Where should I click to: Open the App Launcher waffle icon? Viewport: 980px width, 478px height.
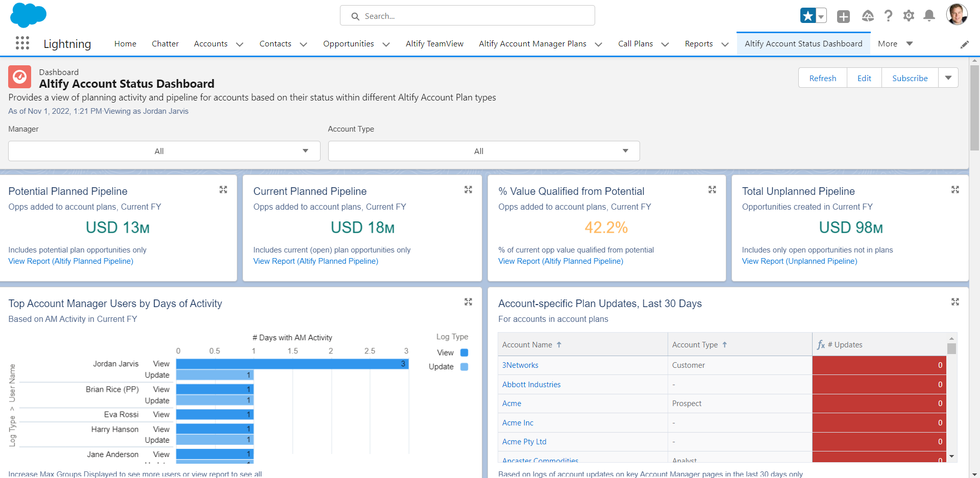pos(22,43)
